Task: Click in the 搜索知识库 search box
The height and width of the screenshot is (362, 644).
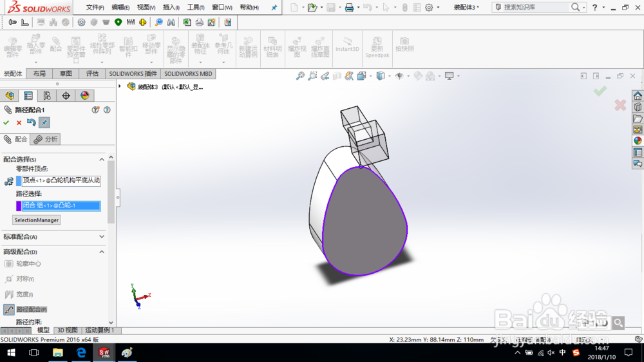Action: (536, 7)
